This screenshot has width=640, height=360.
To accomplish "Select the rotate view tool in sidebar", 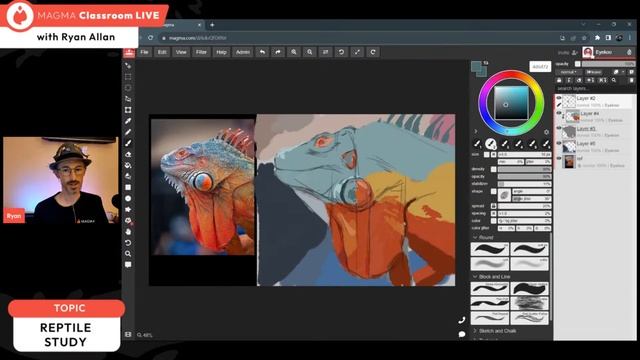I will 128,242.
